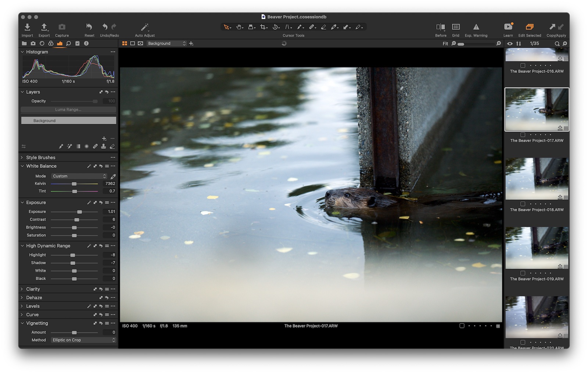This screenshot has width=588, height=373.
Task: Switch to the Library folder tool tab
Action: pyautogui.click(x=24, y=43)
